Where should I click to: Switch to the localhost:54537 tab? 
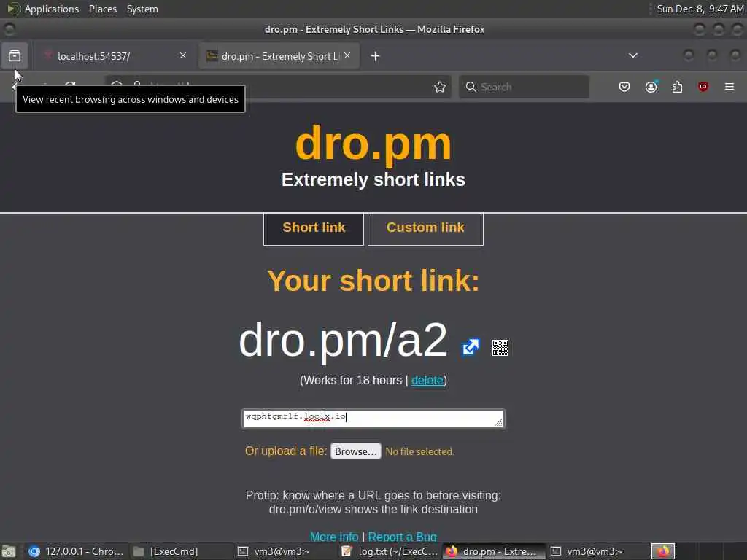115,56
